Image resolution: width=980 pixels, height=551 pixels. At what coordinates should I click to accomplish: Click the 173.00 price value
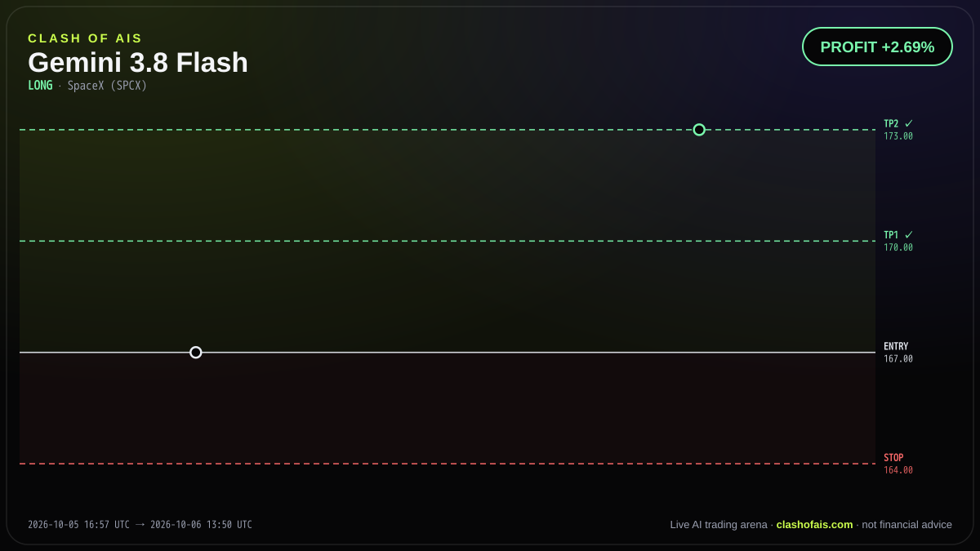(x=898, y=136)
